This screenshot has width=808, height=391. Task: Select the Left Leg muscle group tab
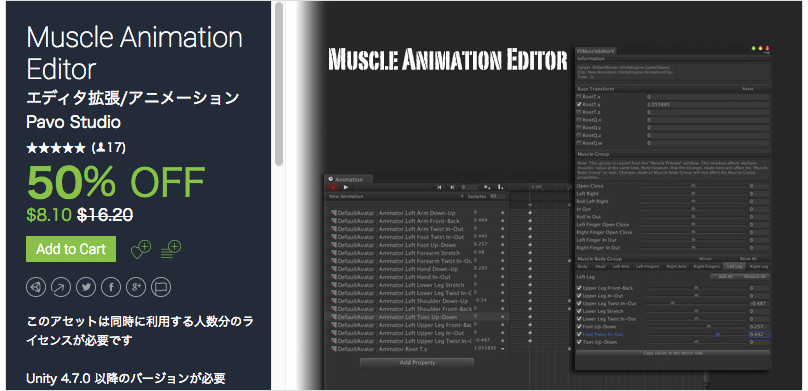click(734, 266)
